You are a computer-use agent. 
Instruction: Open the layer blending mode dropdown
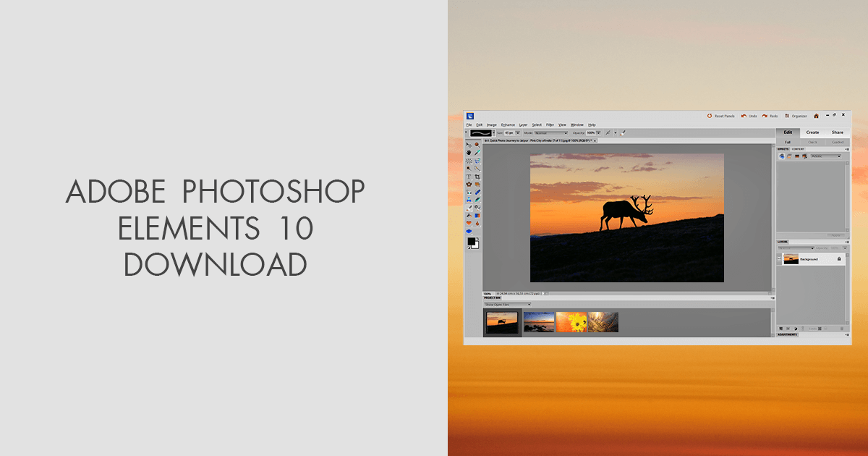click(x=796, y=248)
